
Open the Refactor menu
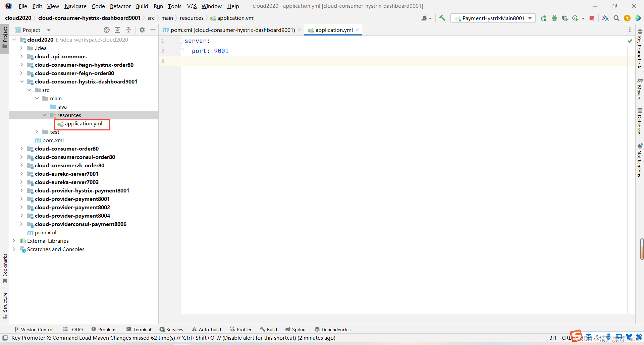point(120,6)
